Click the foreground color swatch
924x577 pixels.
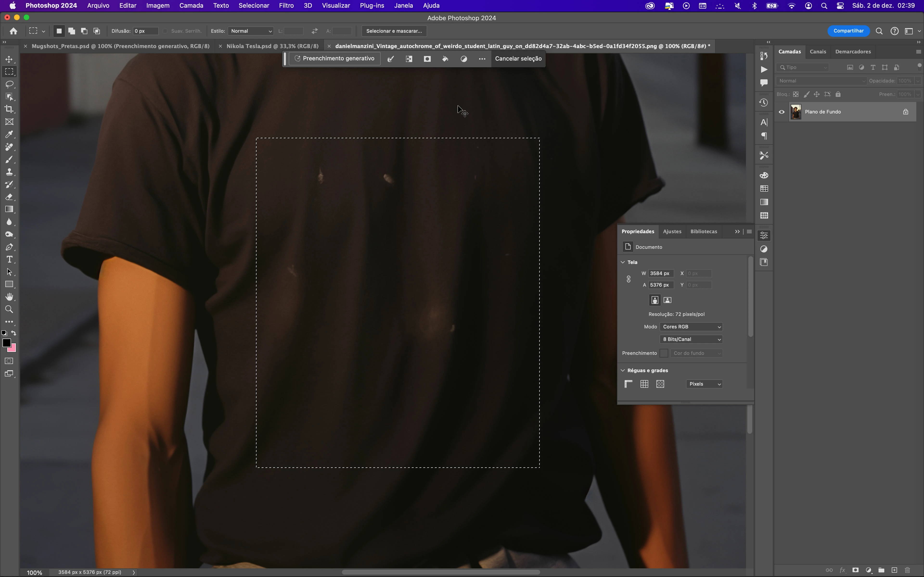[6, 342]
